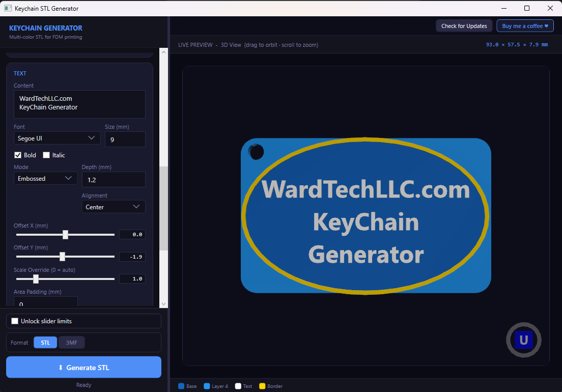This screenshot has height=392, width=562.
Task: Click the Scale Override slider handle
Action: click(x=36, y=278)
